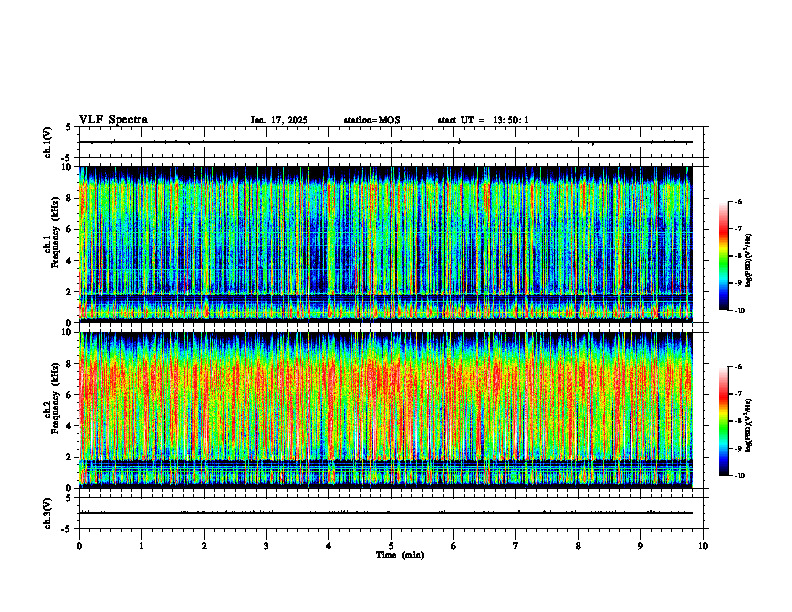Click the "-6" label on ch.2 colorbar

click(738, 367)
